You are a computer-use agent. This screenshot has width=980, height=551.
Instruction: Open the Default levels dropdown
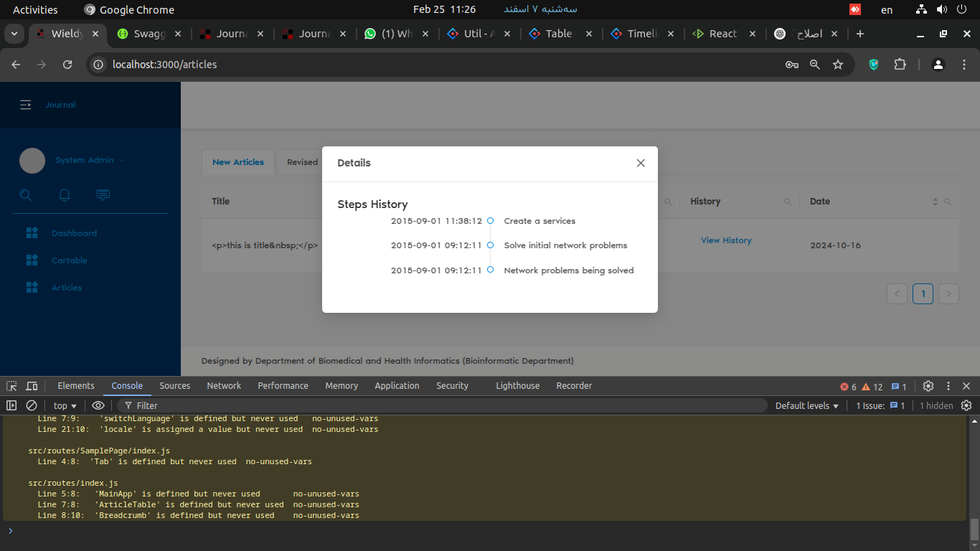click(806, 405)
